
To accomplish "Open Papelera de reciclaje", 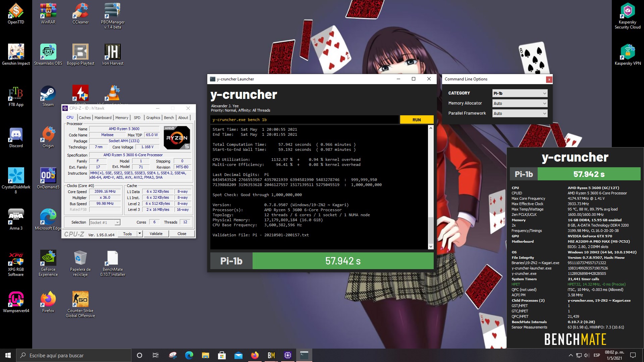I will (x=80, y=263).
